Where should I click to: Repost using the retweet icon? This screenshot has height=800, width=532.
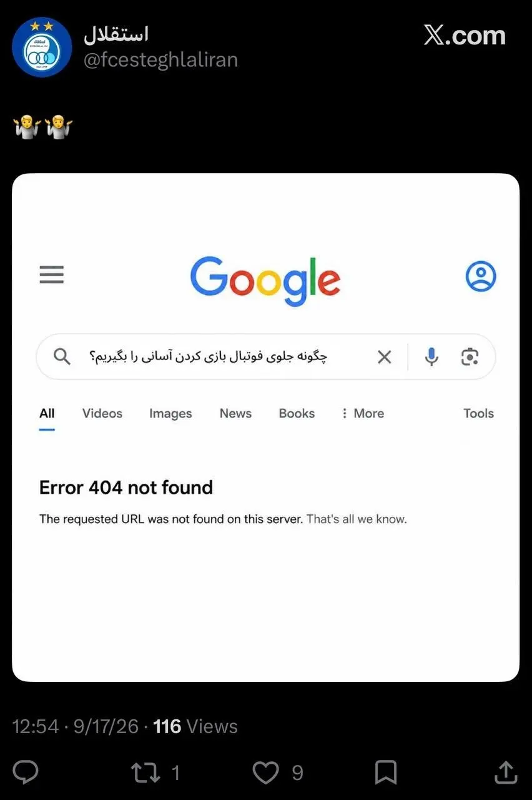point(145,773)
